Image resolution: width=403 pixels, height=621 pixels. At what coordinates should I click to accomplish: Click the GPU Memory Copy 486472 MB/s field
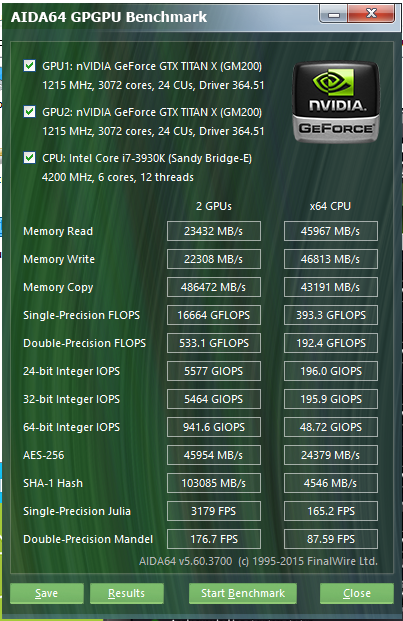pos(214,287)
